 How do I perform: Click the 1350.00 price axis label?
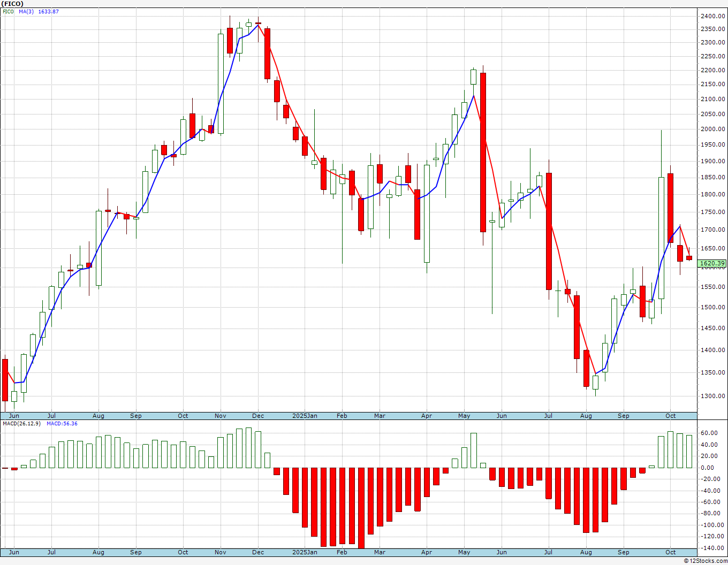712,372
